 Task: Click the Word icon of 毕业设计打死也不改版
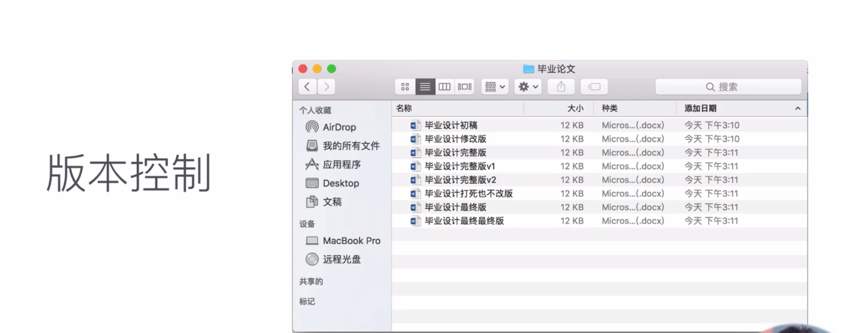[x=415, y=193]
